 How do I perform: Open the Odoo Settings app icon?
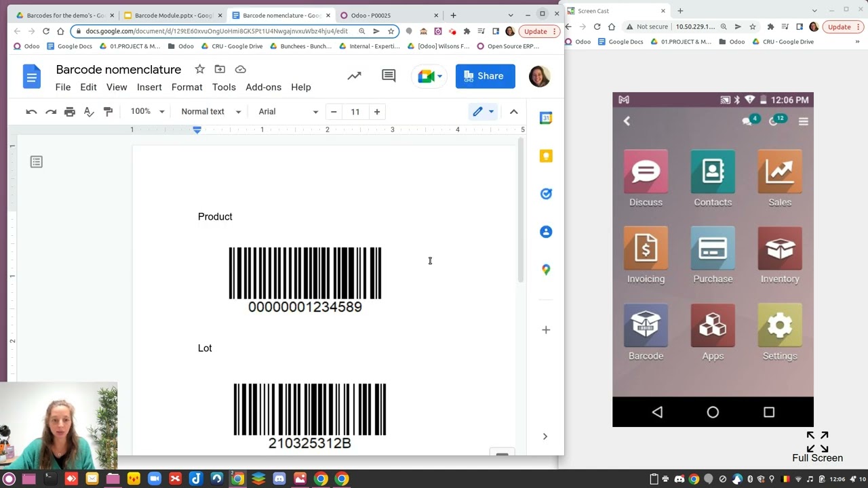pyautogui.click(x=780, y=326)
